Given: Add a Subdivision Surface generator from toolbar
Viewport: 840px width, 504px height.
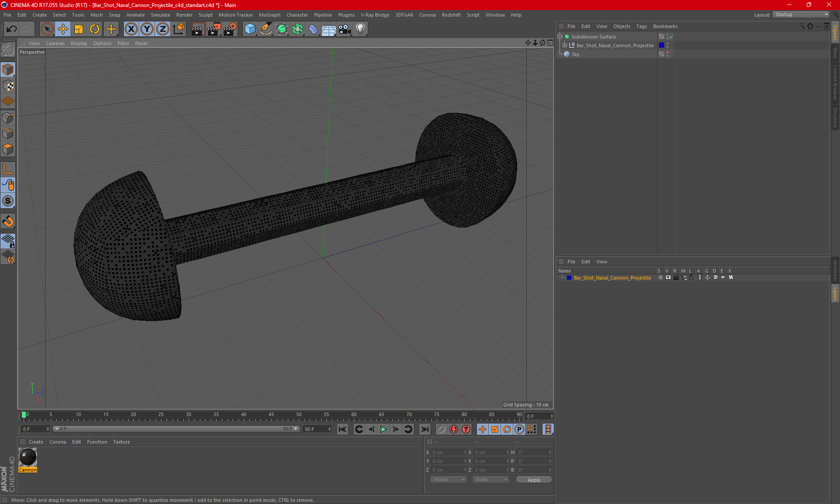Looking at the screenshot, I should 282,29.
